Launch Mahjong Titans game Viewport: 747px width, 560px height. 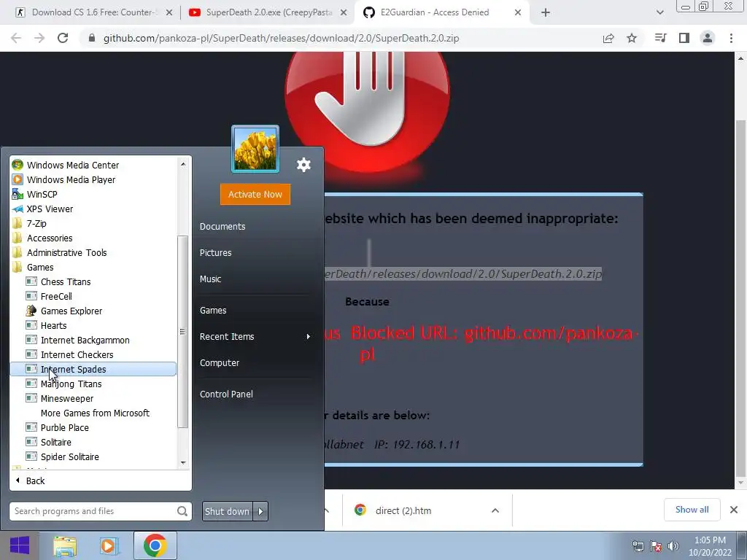tap(71, 384)
